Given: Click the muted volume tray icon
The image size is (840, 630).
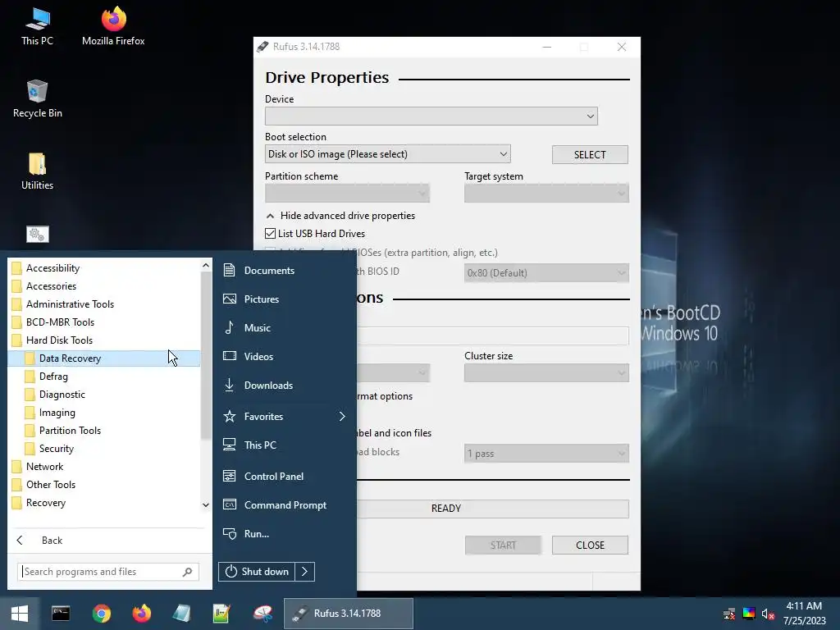Looking at the screenshot, I should [x=768, y=614].
